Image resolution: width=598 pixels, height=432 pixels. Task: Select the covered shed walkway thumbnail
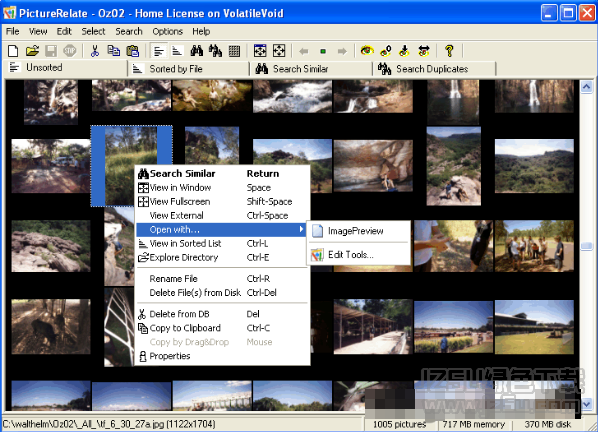pyautogui.click(x=373, y=327)
